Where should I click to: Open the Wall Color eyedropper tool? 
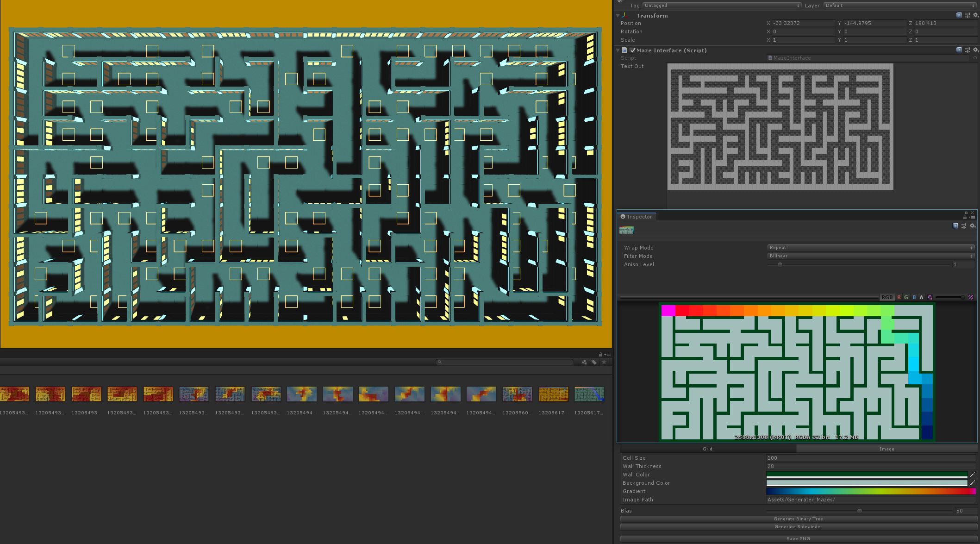pyautogui.click(x=973, y=475)
